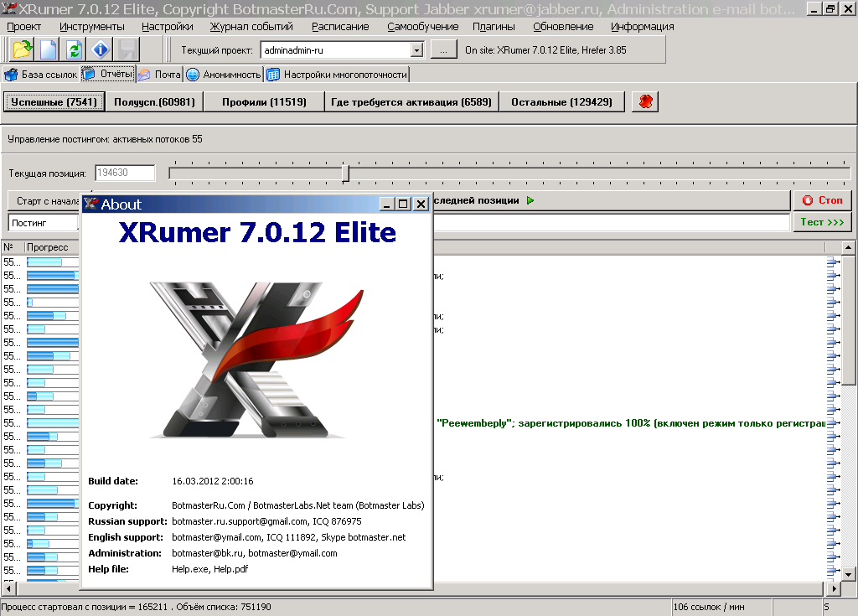Click status text Процесс стартовал с позиции
858x616 pixels.
pyautogui.click(x=137, y=607)
